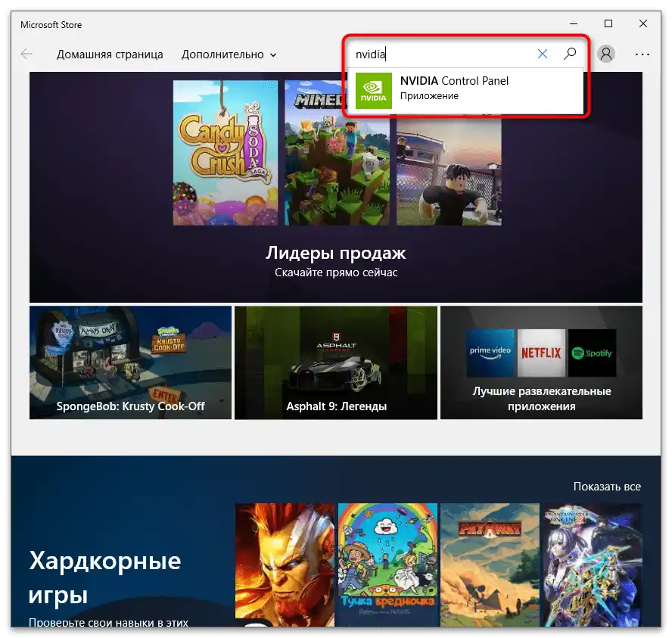Viewport: 672px width, 638px height.
Task: Select NVIDIA Control Panel suggestion
Action: click(466, 90)
